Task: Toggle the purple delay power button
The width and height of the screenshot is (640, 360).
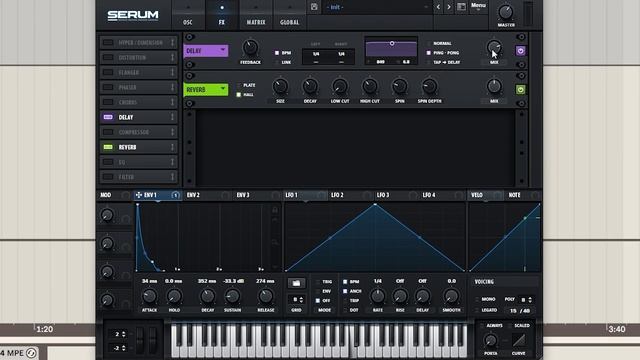Action: click(520, 51)
